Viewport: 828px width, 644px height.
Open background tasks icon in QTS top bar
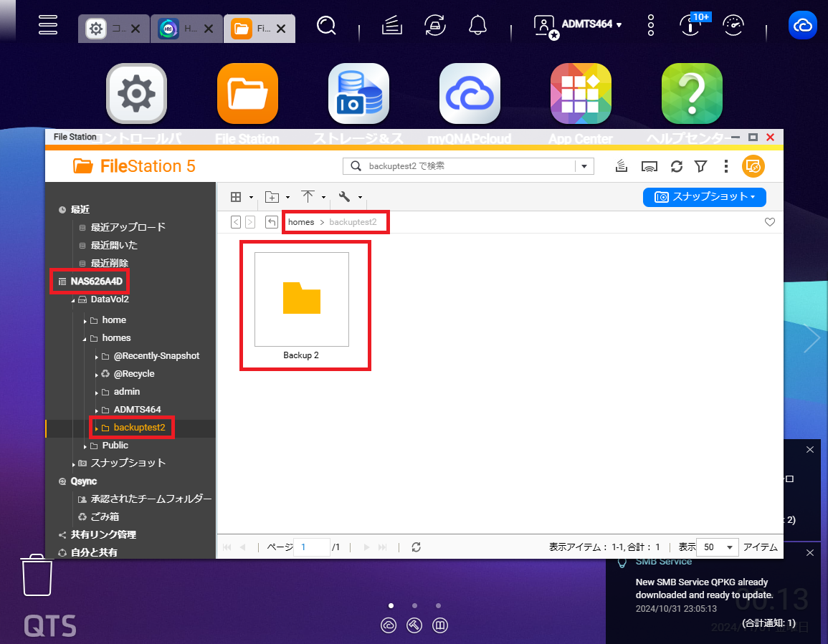pos(392,25)
